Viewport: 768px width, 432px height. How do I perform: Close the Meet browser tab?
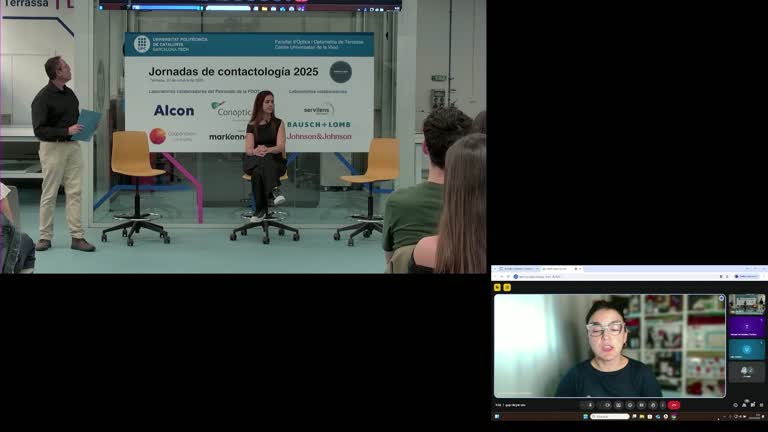click(580, 269)
